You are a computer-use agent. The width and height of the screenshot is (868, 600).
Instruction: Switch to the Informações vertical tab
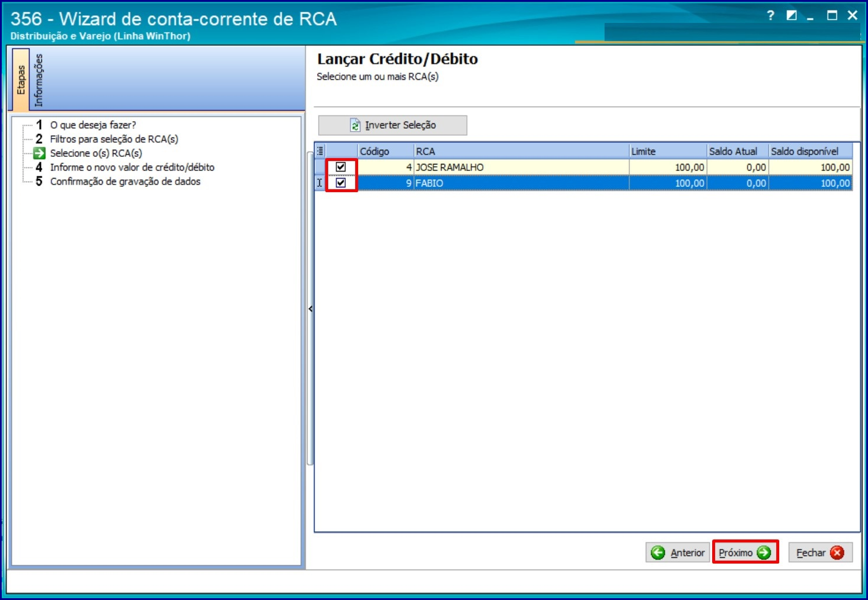[38, 80]
